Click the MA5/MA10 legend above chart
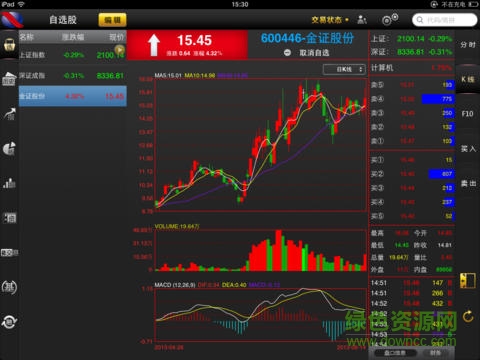This screenshot has width=480, height=360. (x=201, y=76)
